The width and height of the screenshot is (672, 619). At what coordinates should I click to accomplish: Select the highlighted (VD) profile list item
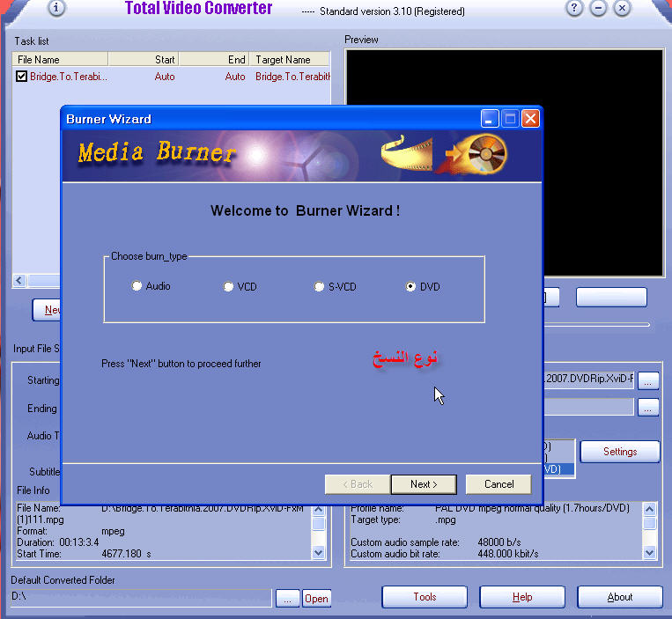tap(559, 469)
